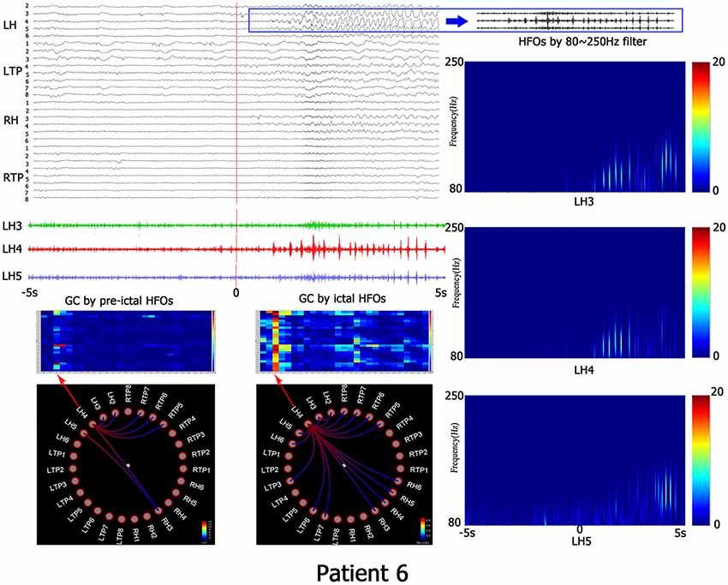
Task: Click the small color legend in the ictal circle graph
Action: pyautogui.click(x=425, y=527)
